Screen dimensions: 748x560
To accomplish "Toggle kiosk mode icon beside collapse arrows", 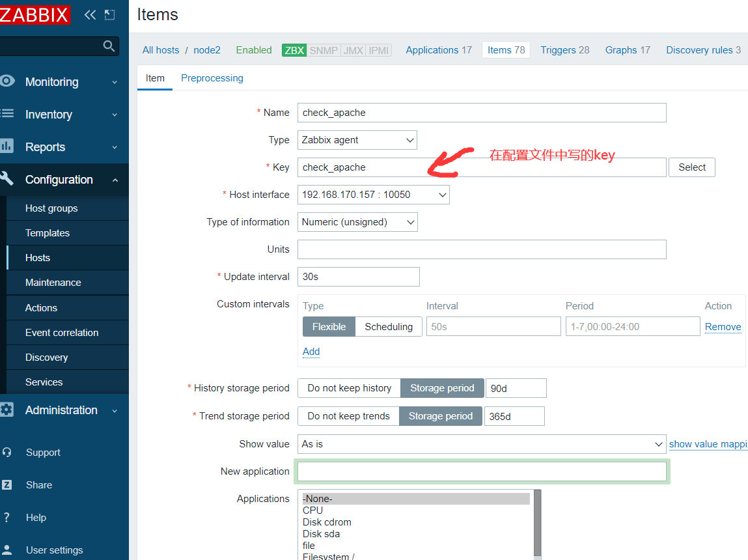I will [x=110, y=15].
